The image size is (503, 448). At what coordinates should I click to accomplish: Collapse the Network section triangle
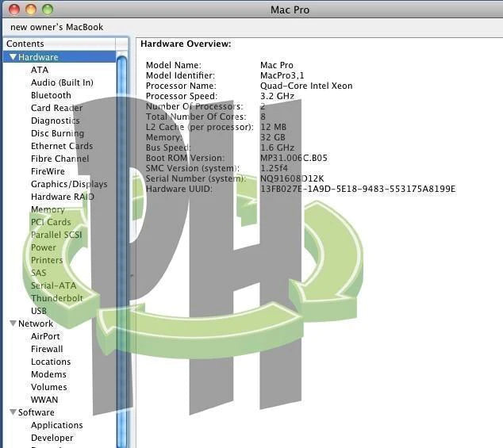(x=13, y=324)
